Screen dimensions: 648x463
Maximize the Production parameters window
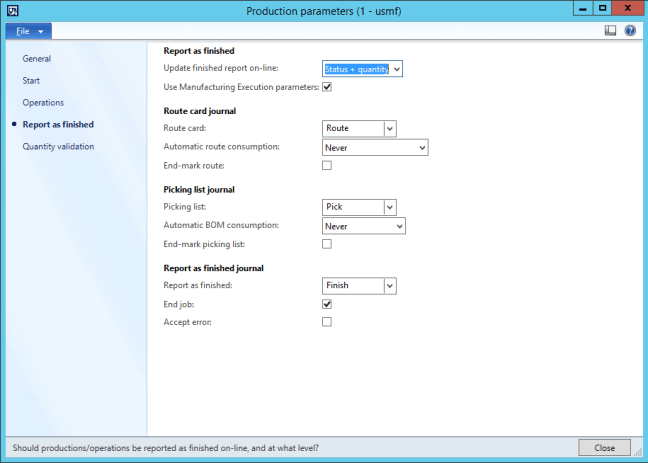tap(603, 8)
